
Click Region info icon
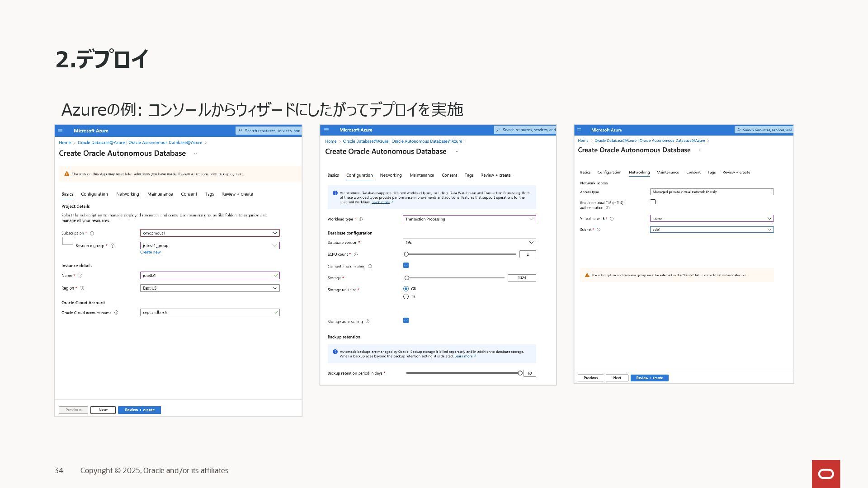(82, 288)
